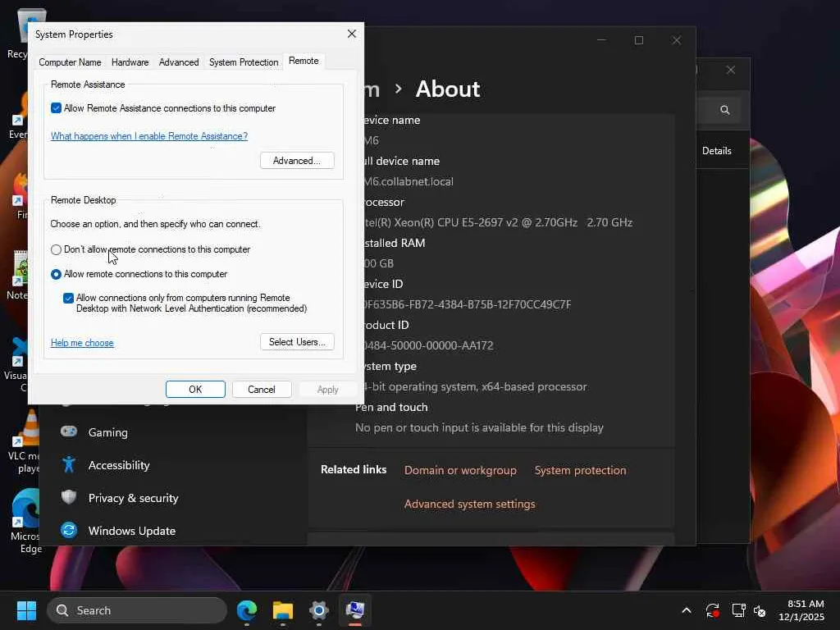
Task: Click the search magnifier in background window
Action: pyautogui.click(x=725, y=110)
